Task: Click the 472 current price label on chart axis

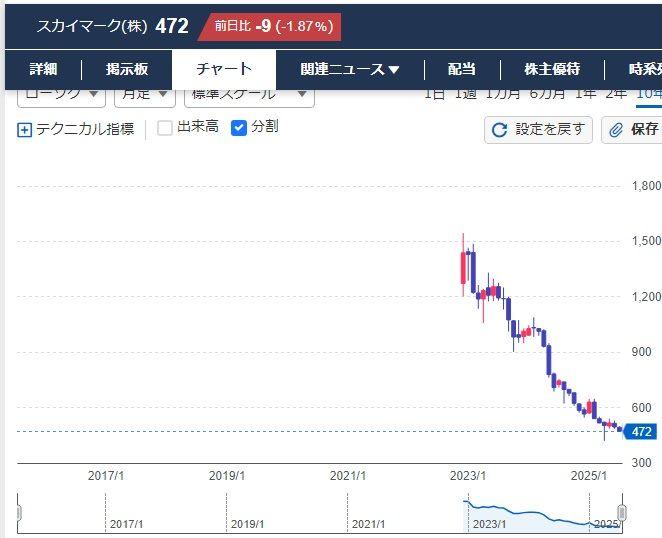Action: (x=642, y=432)
